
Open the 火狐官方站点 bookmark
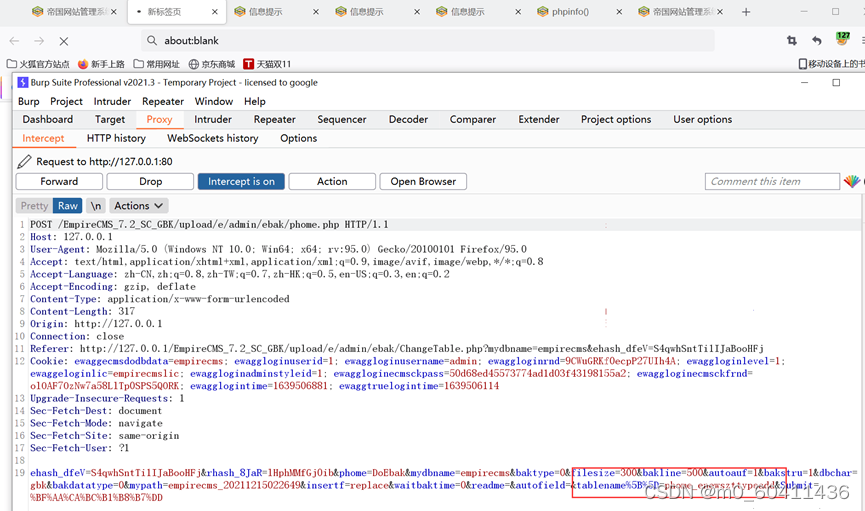38,64
